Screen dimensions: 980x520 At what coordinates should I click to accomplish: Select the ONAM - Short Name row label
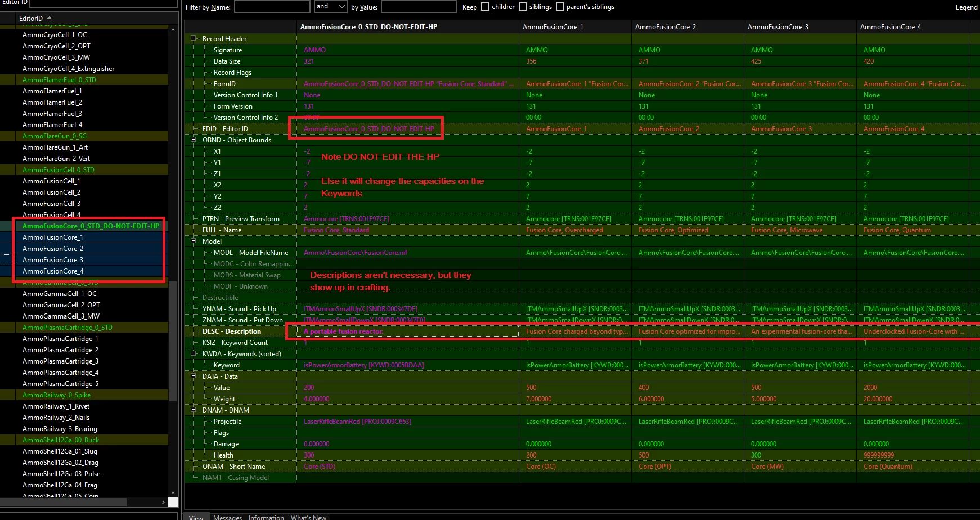(x=233, y=467)
